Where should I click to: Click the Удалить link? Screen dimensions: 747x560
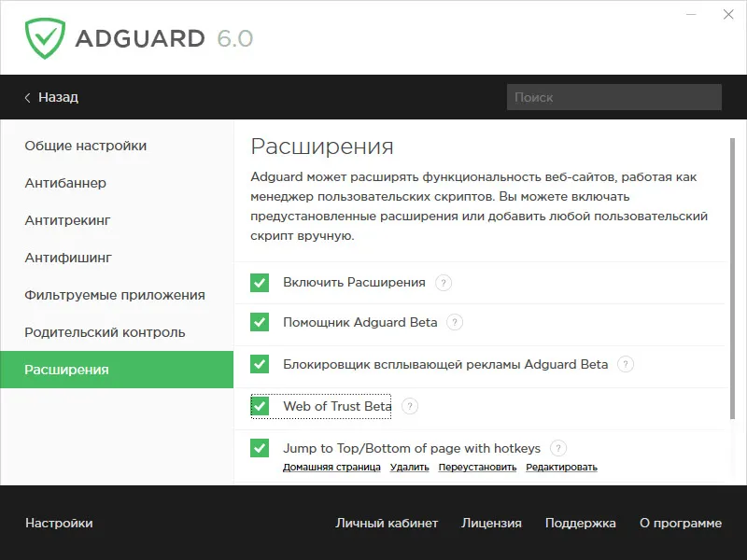410,468
